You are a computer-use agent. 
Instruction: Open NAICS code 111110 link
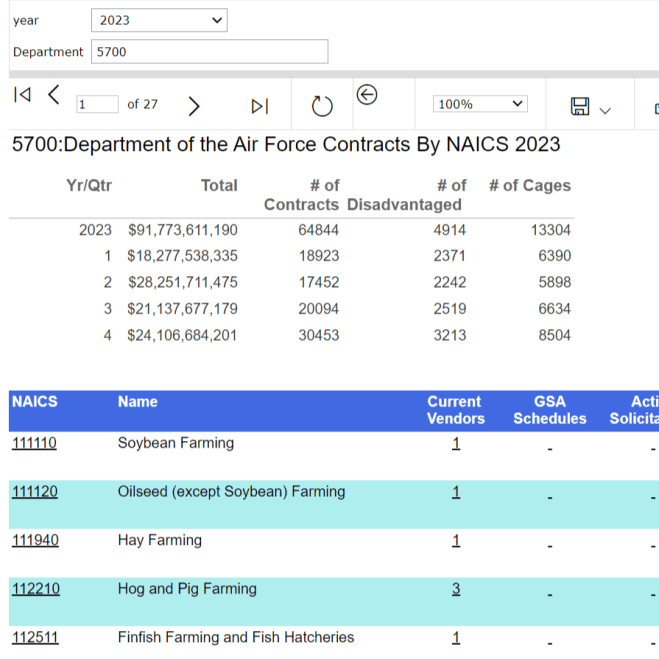pos(34,443)
